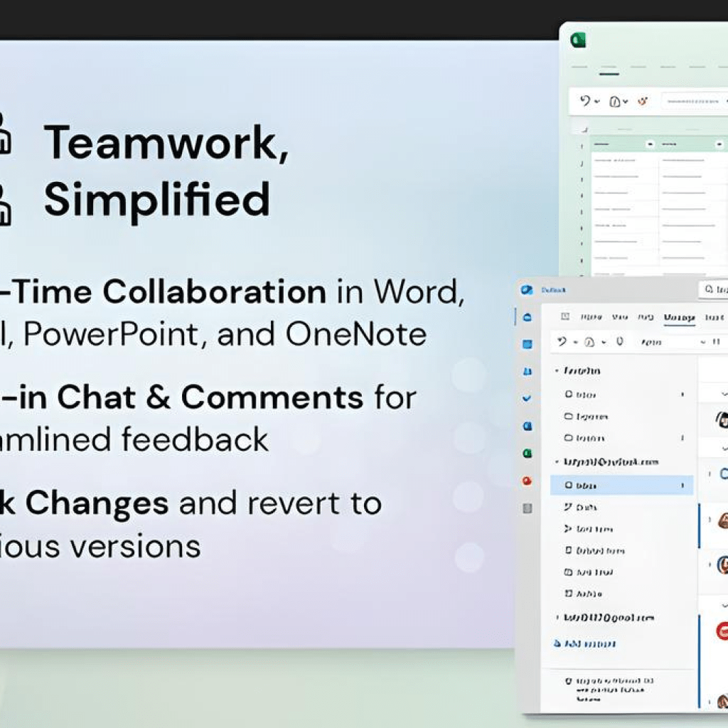Click the red PowerPoint icon in the sidebar

528,481
